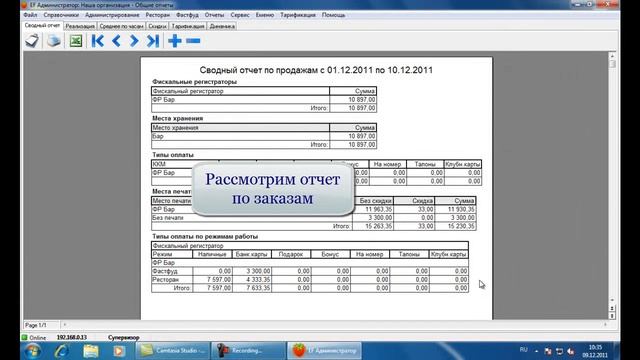The image size is (640, 360).
Task: Open the Фастфуд menu
Action: (x=187, y=15)
